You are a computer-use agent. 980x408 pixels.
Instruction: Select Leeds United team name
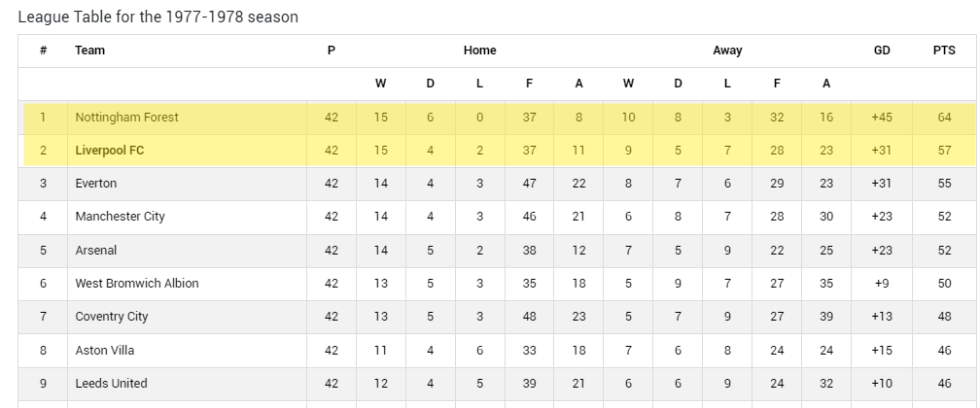tap(111, 384)
